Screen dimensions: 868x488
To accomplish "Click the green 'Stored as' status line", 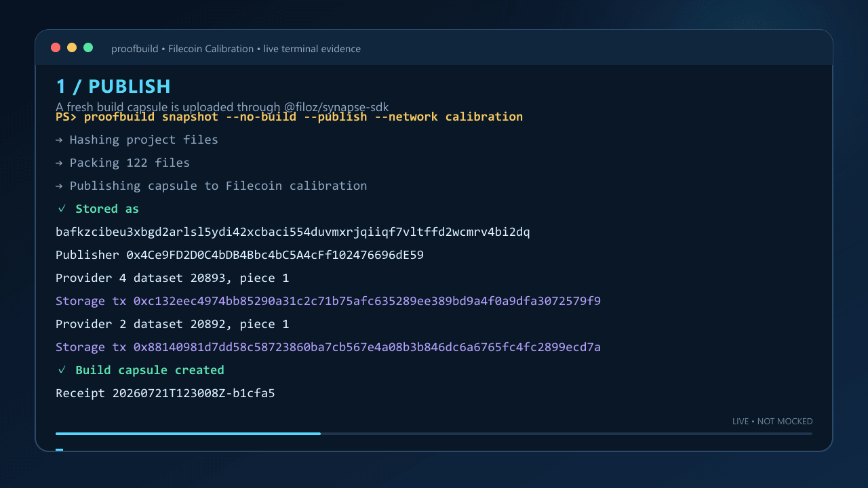I will 98,209.
